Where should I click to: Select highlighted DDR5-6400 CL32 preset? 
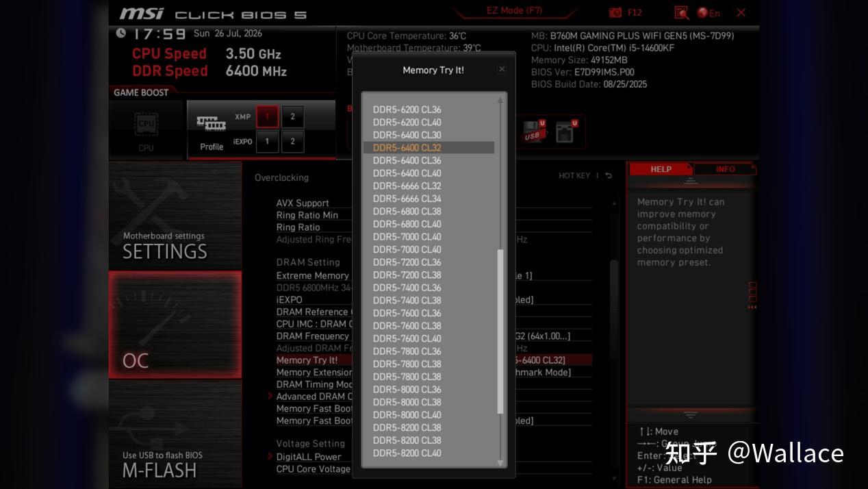tap(429, 147)
